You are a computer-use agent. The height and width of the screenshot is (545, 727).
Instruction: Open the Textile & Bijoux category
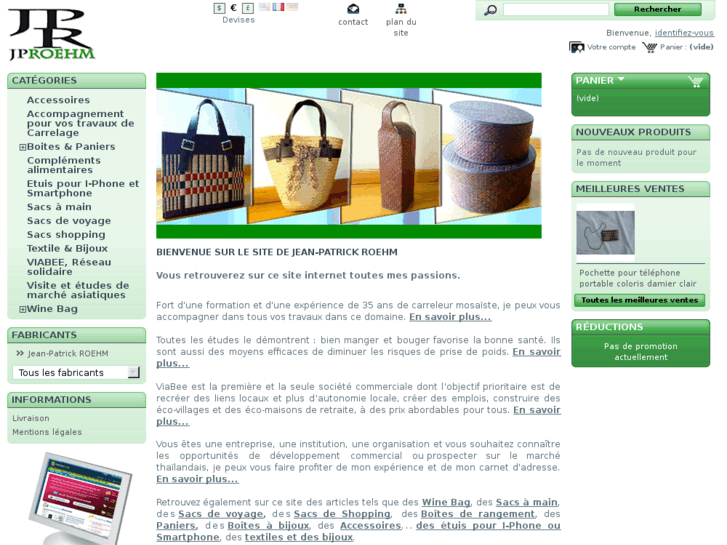pos(67,249)
